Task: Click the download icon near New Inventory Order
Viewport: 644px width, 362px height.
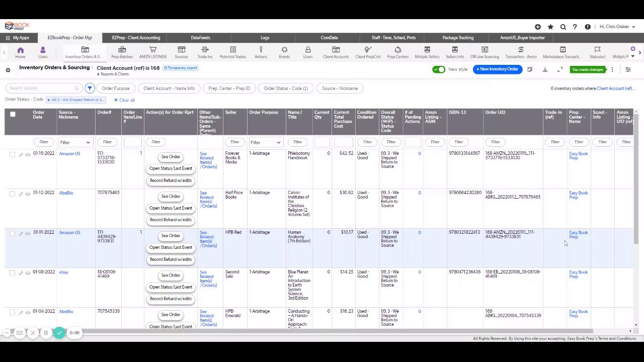Action: click(544, 70)
